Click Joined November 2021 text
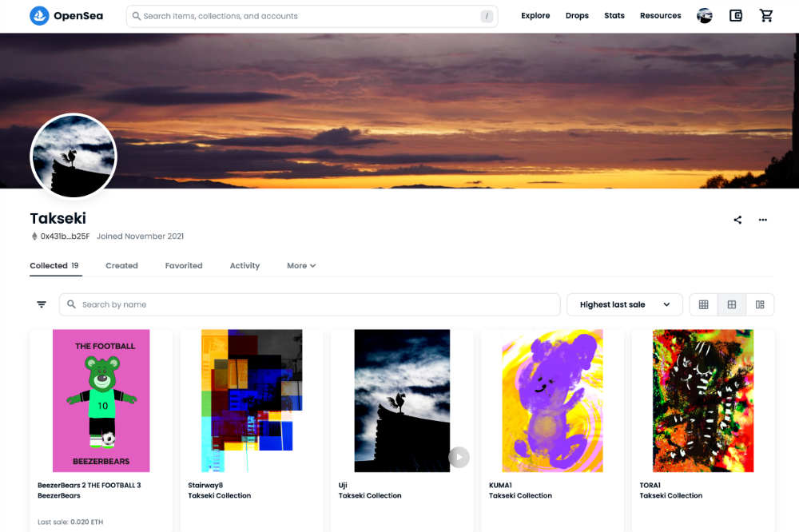Screen dimensions: 799x532 (x=140, y=236)
